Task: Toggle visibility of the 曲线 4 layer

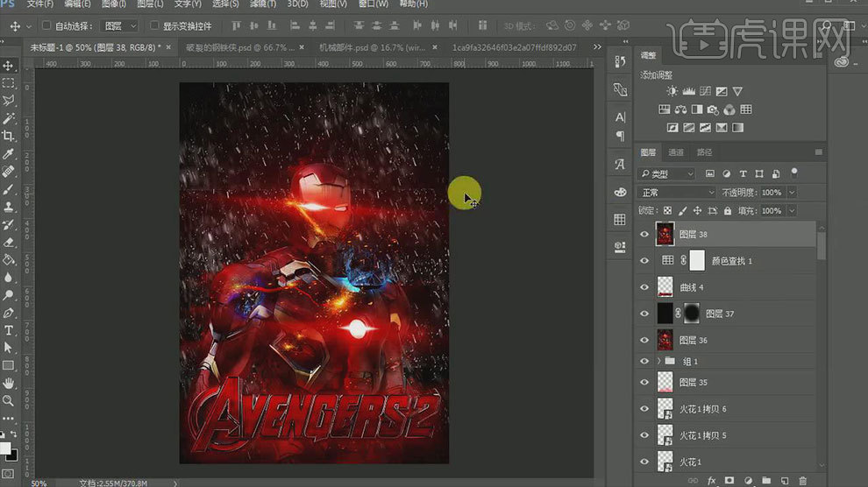Action: [645, 286]
